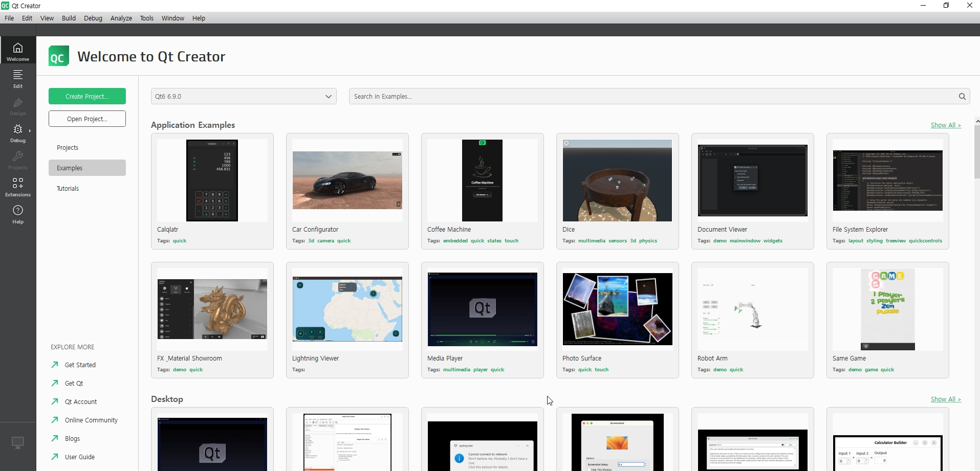
Task: Click the Create Project button
Action: tap(87, 96)
